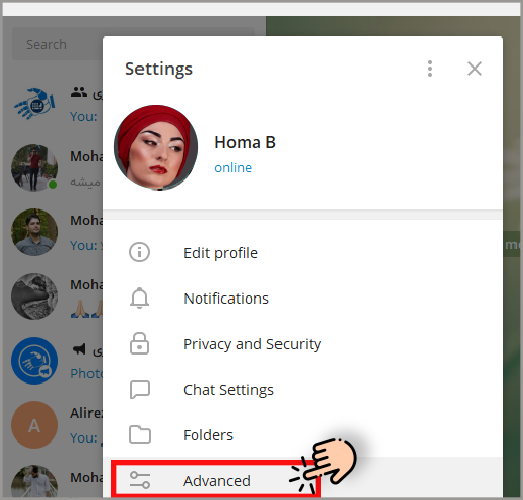Click the Homa B name label
Image resolution: width=523 pixels, height=500 pixels.
click(x=245, y=142)
